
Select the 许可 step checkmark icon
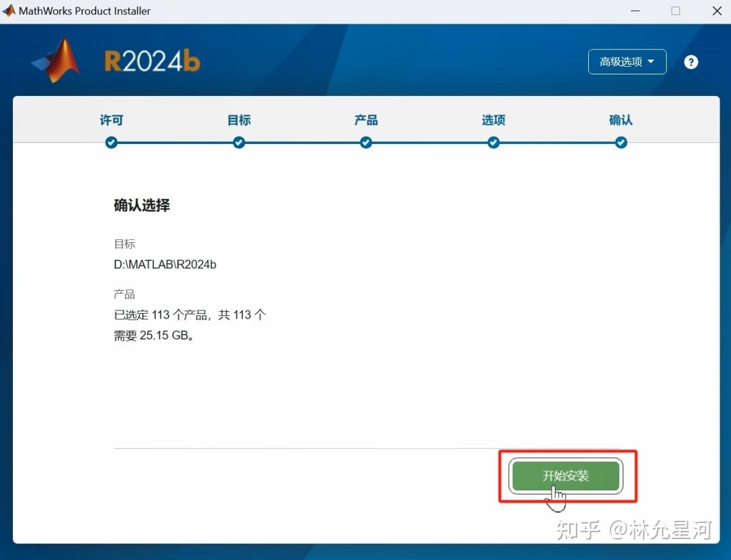[x=111, y=143]
